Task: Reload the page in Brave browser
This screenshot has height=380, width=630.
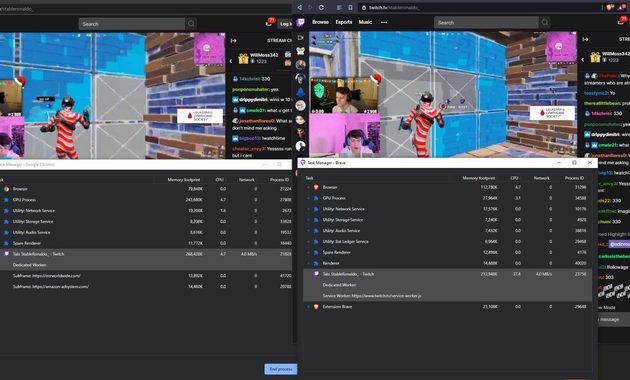Action: [x=321, y=8]
